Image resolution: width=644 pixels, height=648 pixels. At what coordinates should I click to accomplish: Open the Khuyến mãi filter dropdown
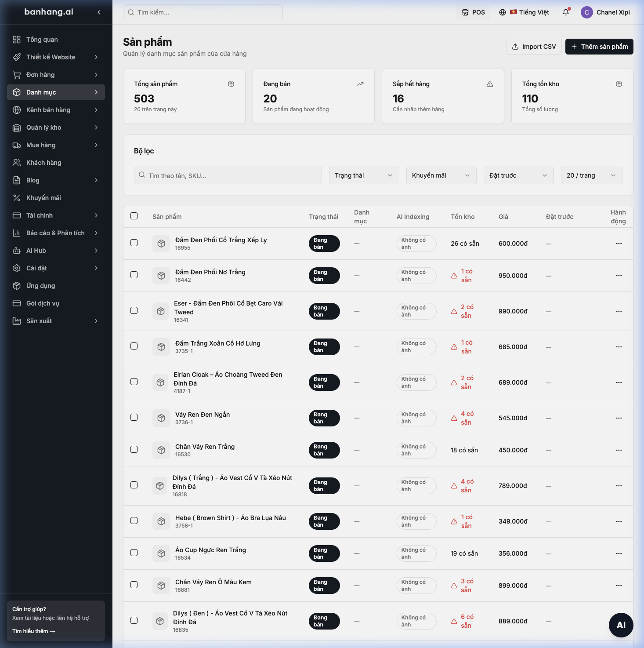[x=441, y=175]
